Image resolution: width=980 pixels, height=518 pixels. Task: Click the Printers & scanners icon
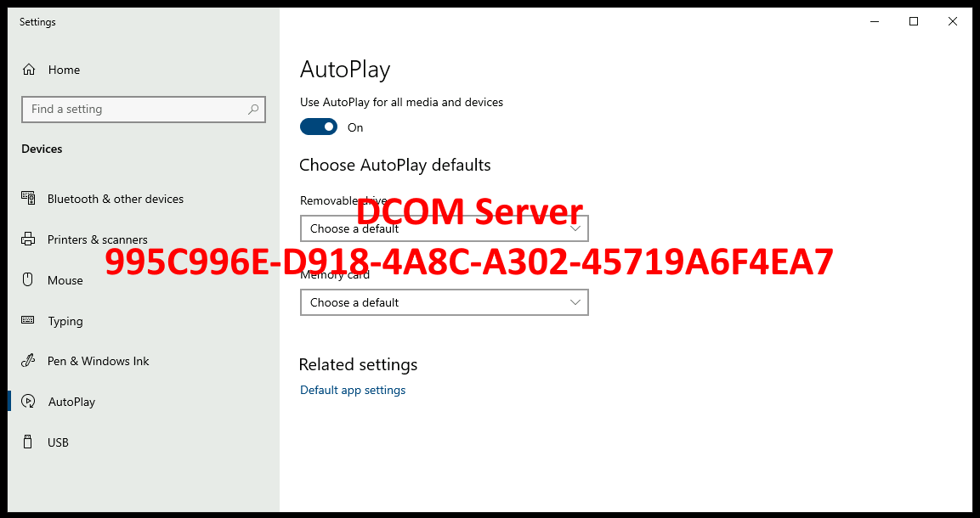click(28, 239)
